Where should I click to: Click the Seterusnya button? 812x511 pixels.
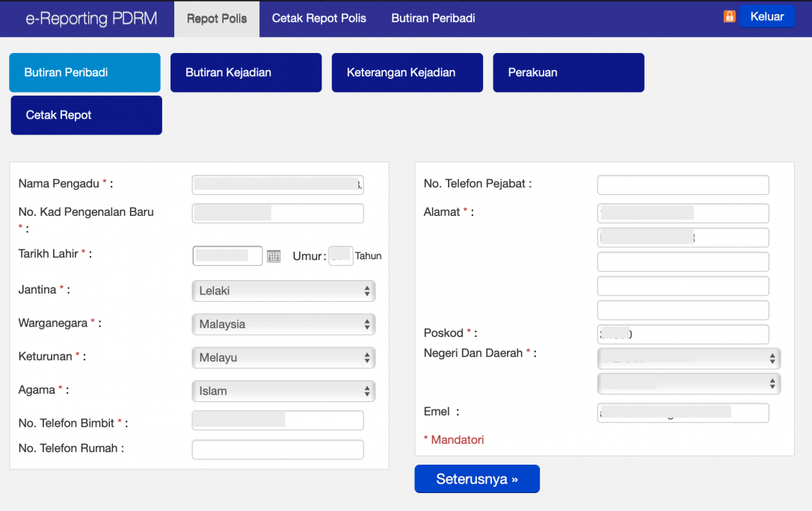click(x=477, y=479)
